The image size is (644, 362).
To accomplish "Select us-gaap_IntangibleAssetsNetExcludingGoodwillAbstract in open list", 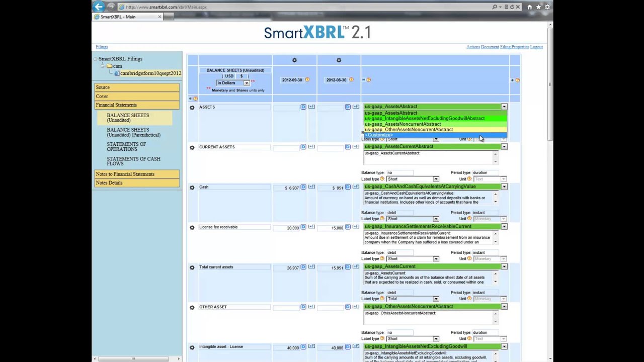I will pyautogui.click(x=435, y=119).
